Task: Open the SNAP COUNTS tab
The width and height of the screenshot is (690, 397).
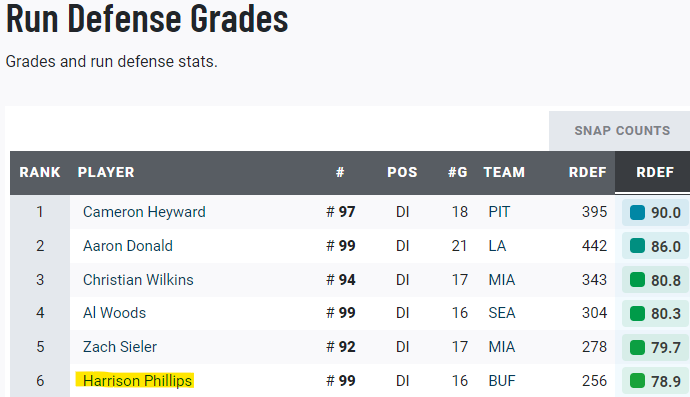Action: [622, 131]
